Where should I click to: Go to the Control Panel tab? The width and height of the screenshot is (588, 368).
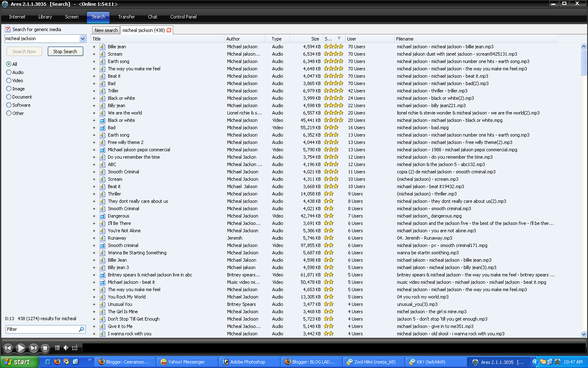click(183, 17)
